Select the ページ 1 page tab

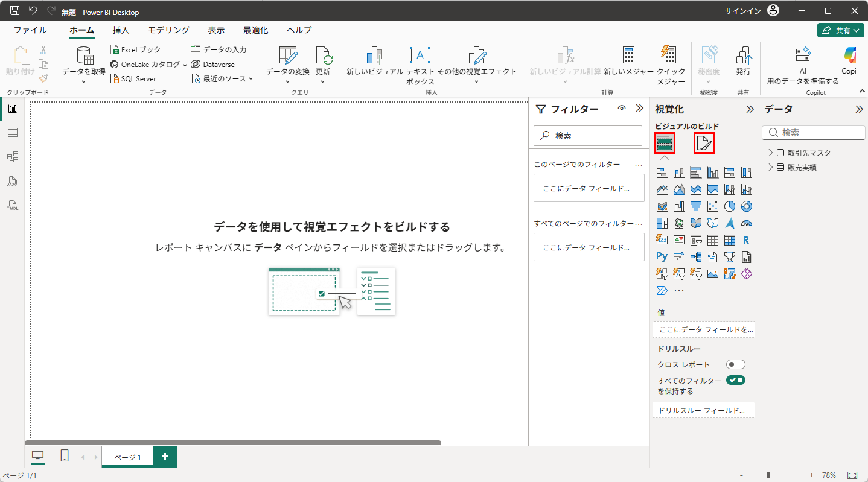[x=127, y=457]
